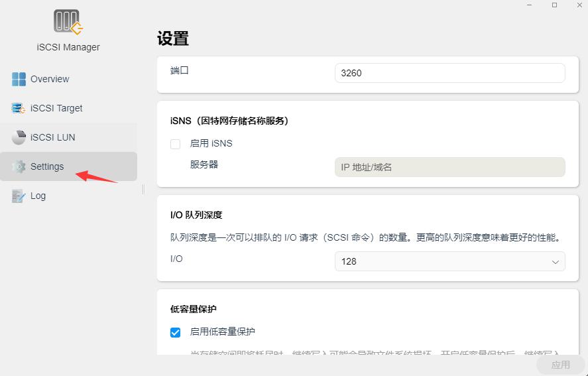Viewport: 588px width, 376px height.
Task: Enable the 启用 iSNS checkbox
Action: [x=176, y=144]
